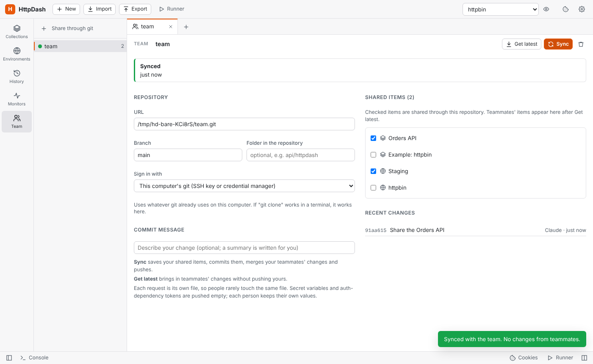Open the httpbin environment dropdown
Viewport: 593px width, 364px height.
(x=501, y=9)
